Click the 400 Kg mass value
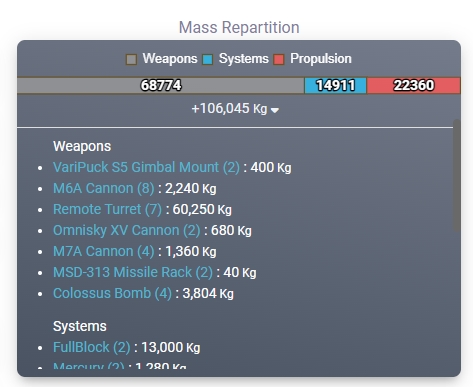Screen dimensions: 473x387 [271, 167]
